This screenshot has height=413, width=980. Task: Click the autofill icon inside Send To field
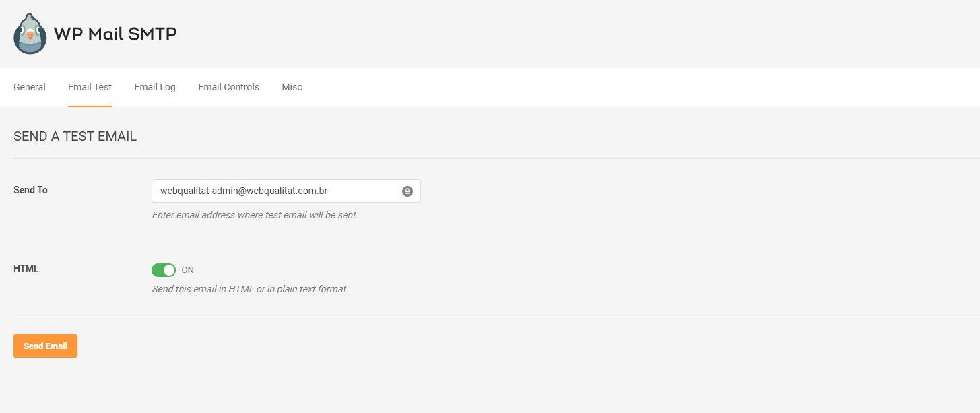click(x=407, y=191)
